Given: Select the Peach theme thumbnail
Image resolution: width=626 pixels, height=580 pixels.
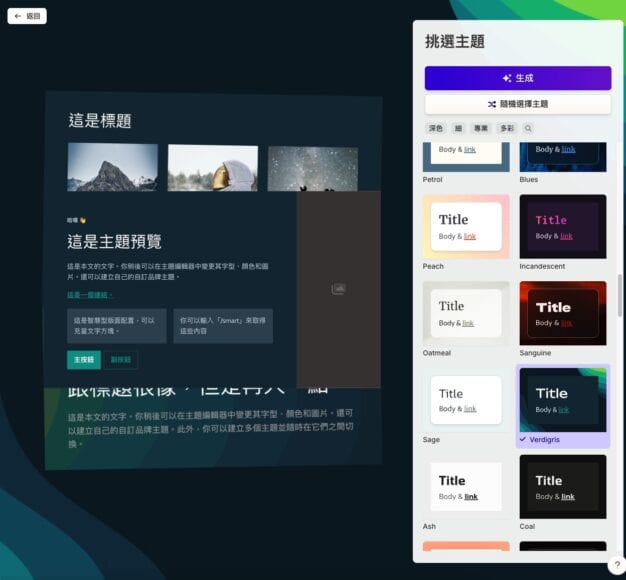Looking at the screenshot, I should pyautogui.click(x=465, y=226).
